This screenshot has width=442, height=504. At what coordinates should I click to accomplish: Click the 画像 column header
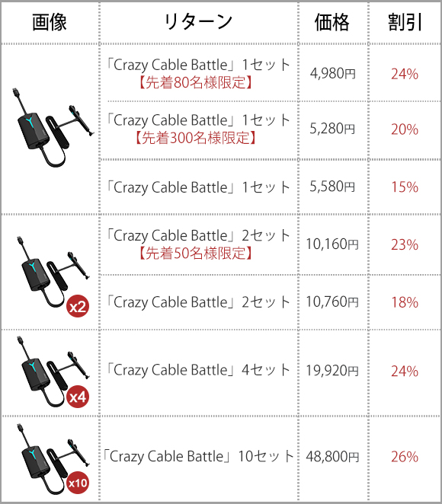(50, 22)
